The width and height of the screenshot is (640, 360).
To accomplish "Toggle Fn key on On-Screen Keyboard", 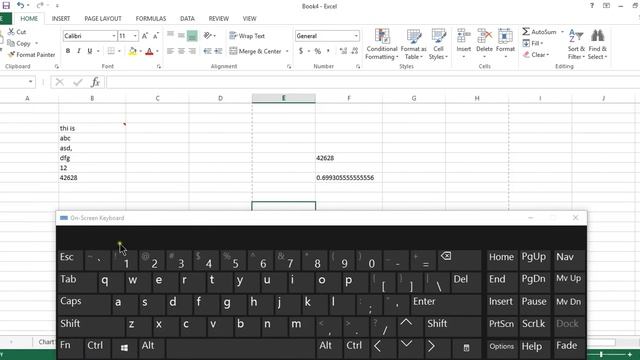I will click(x=70, y=347).
